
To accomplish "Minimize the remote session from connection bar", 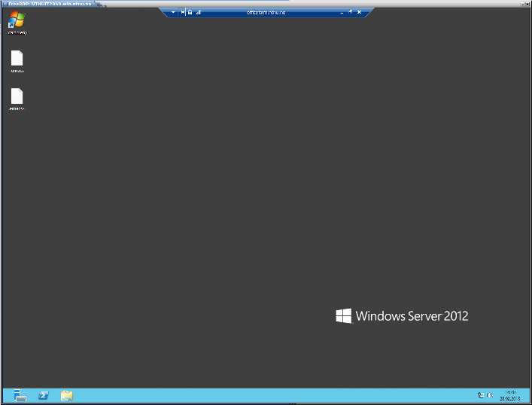I will [x=342, y=13].
